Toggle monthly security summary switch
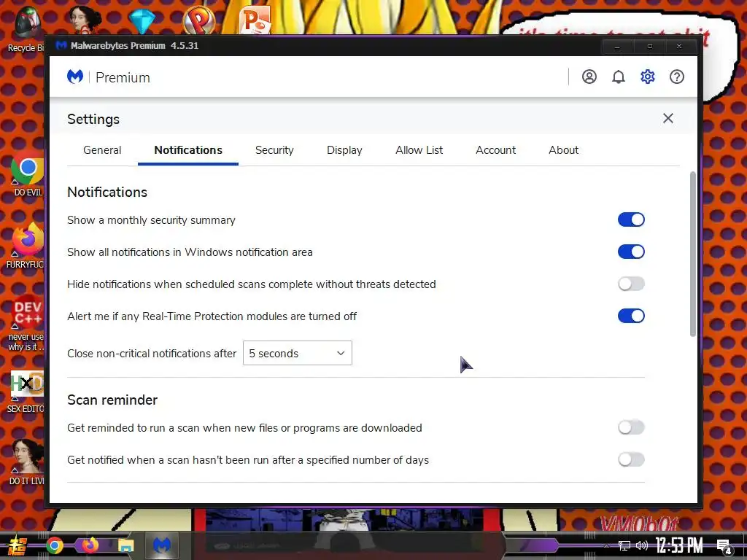Image resolution: width=747 pixels, height=560 pixels. [631, 219]
